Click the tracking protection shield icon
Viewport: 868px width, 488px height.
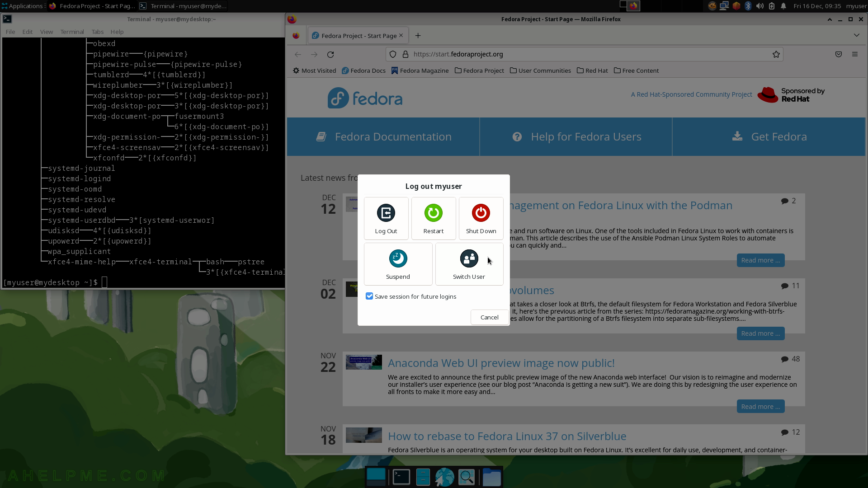click(x=393, y=54)
